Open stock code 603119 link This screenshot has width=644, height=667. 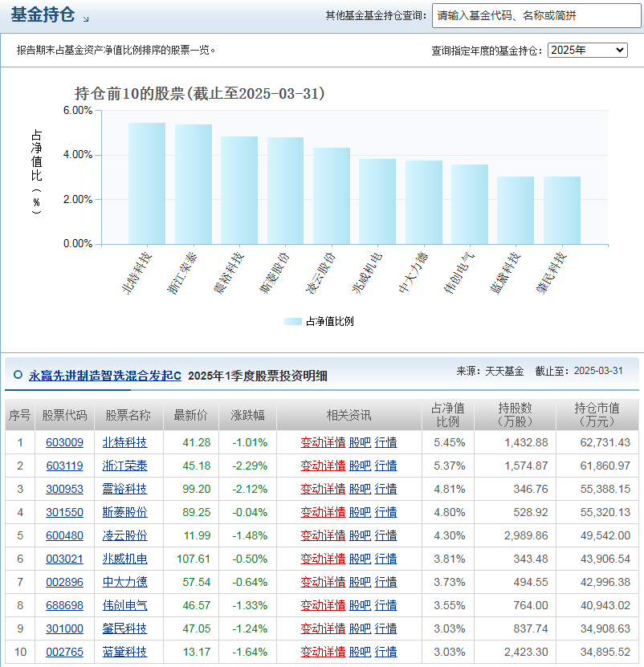point(65,466)
